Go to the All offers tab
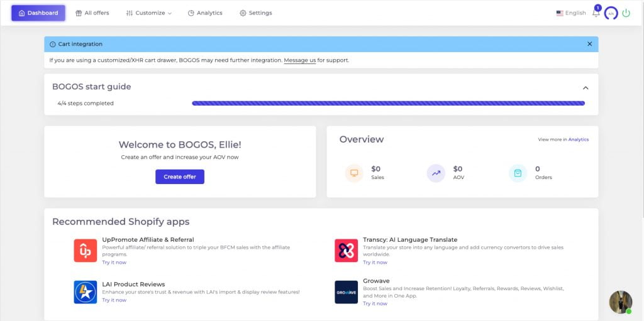The width and height of the screenshot is (644, 321). point(92,13)
